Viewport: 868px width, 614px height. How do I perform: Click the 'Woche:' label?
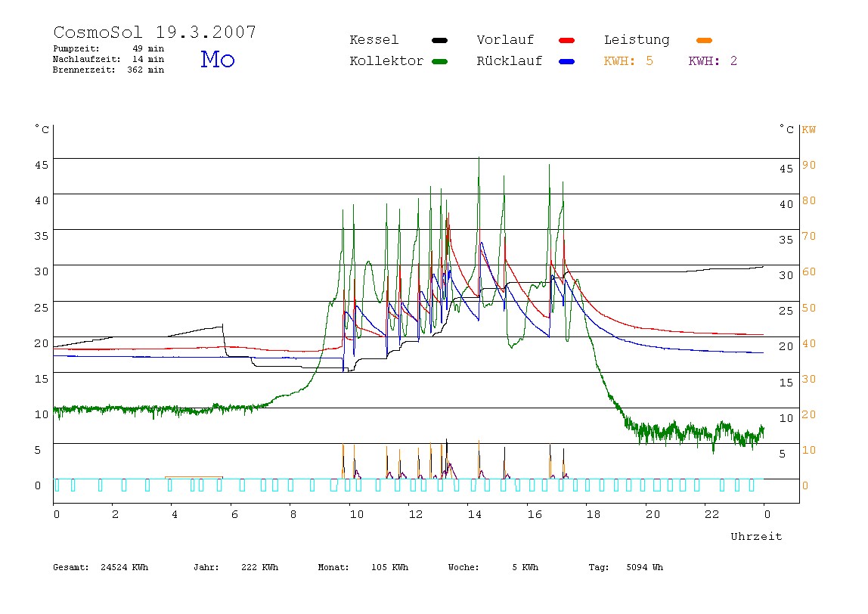[464, 567]
